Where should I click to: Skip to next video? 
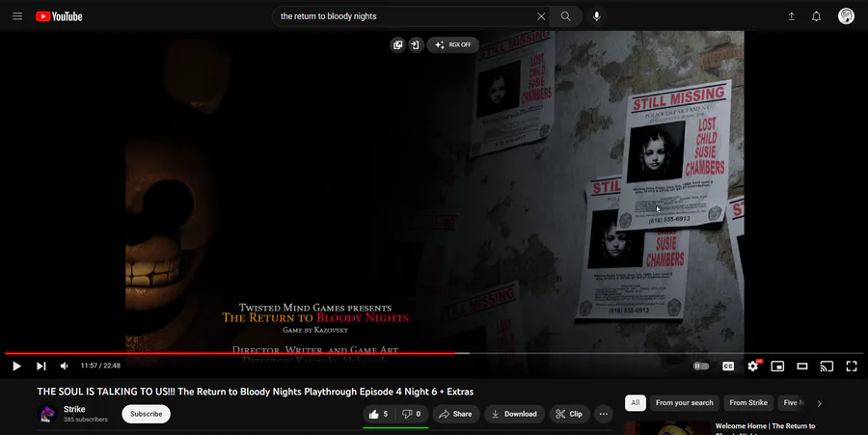[41, 366]
